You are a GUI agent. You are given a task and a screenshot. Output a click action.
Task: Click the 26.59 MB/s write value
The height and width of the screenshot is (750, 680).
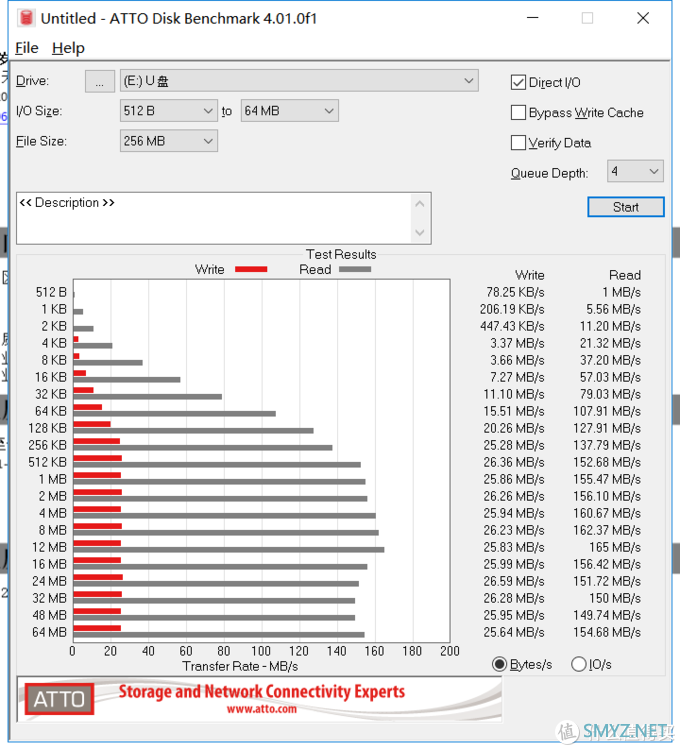point(514,581)
